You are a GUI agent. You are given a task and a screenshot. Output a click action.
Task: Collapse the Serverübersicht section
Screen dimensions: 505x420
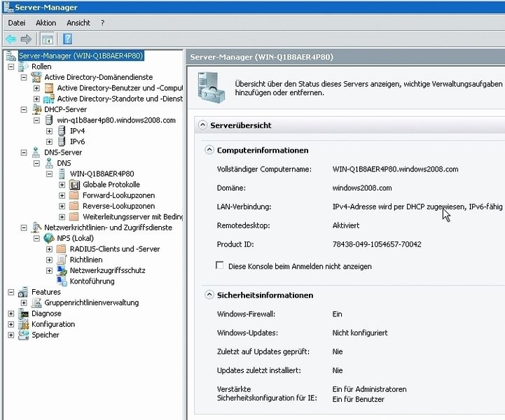(x=202, y=125)
